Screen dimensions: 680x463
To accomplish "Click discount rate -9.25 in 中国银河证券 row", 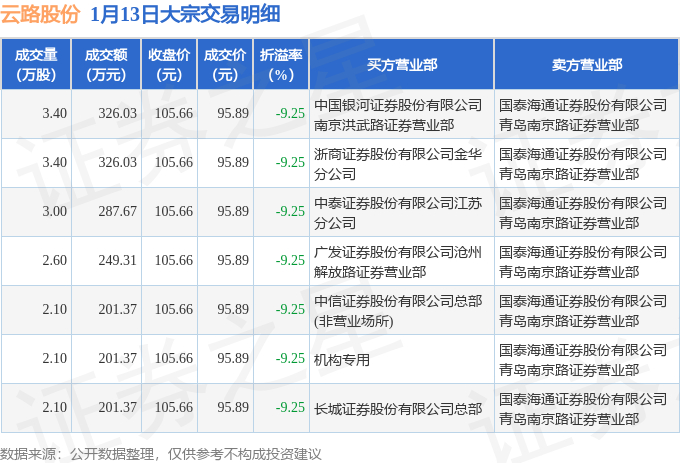I will pos(290,113).
